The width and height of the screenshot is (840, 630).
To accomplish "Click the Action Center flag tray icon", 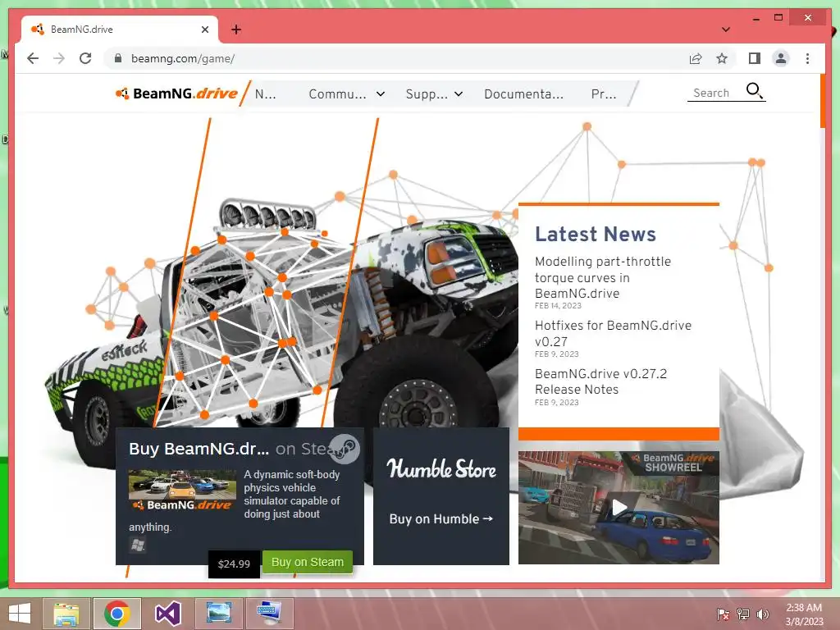I will (x=724, y=614).
